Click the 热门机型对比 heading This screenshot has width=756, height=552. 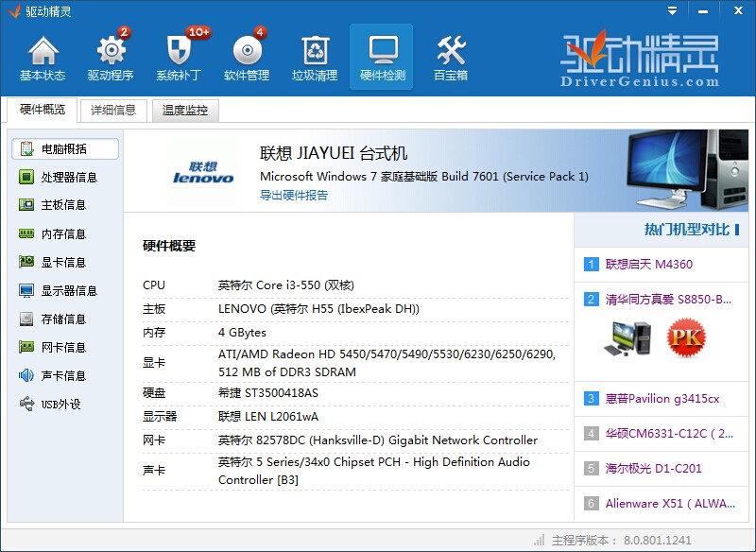687,230
